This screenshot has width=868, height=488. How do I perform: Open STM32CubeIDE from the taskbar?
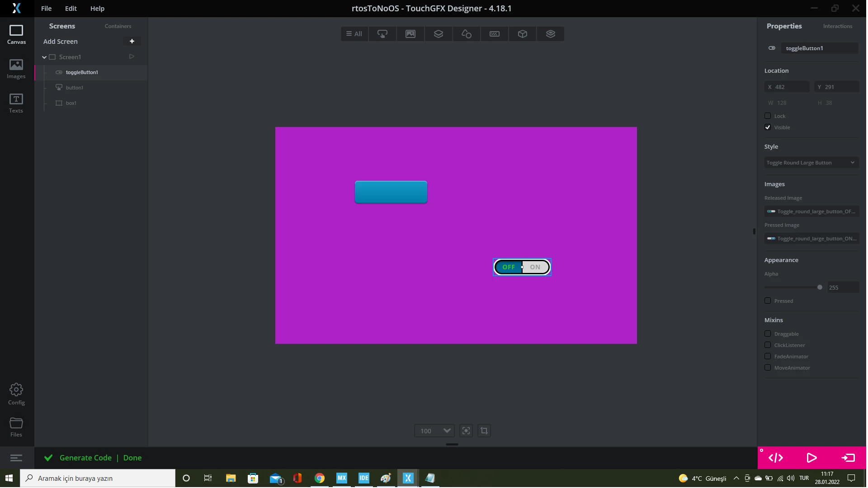[x=363, y=478]
